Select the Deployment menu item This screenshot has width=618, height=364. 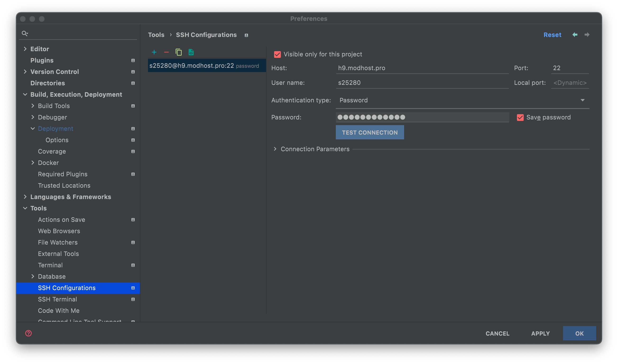click(55, 128)
